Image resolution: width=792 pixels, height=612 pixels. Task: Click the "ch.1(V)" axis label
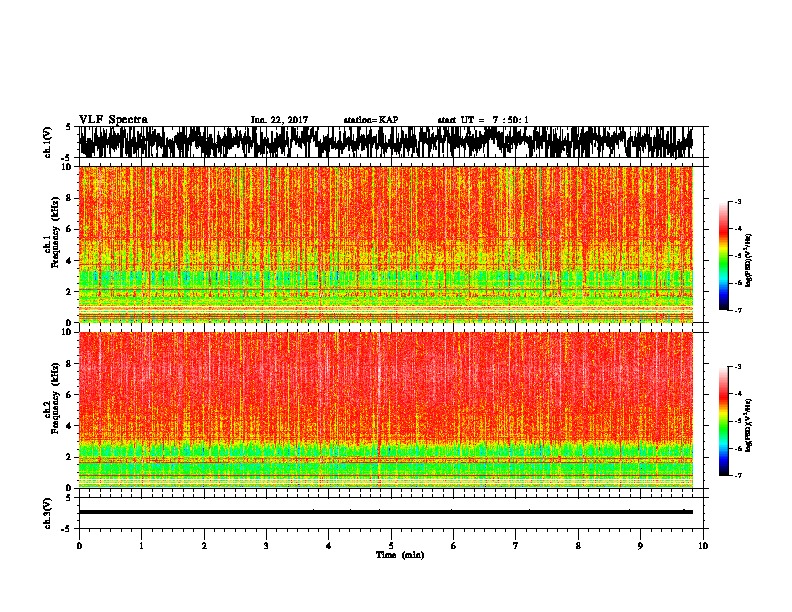click(x=48, y=142)
